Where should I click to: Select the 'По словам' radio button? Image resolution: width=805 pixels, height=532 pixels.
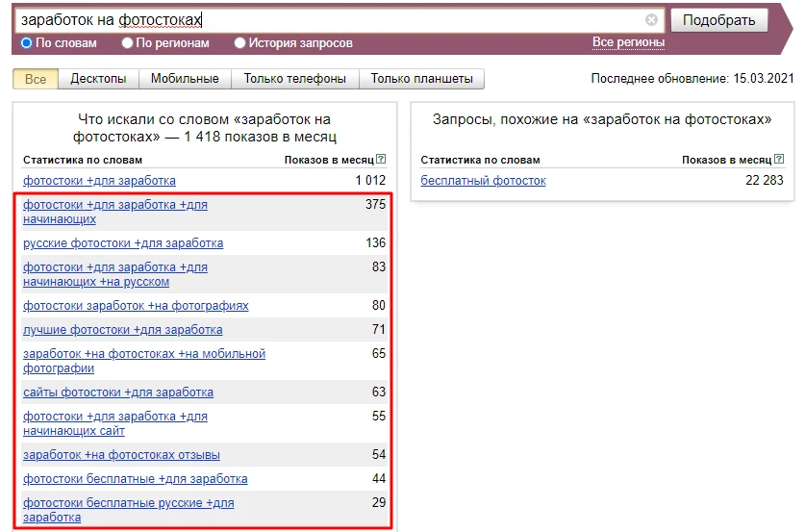click(26, 43)
